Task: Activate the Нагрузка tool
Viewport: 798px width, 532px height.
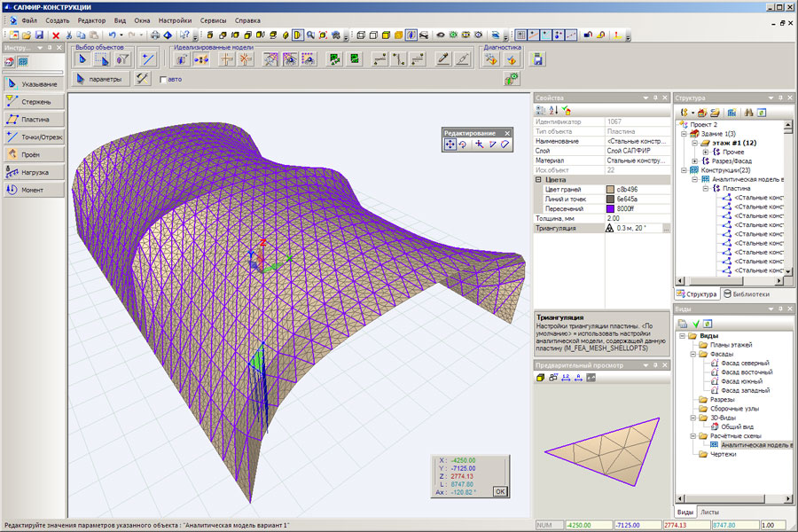Action: pos(33,172)
